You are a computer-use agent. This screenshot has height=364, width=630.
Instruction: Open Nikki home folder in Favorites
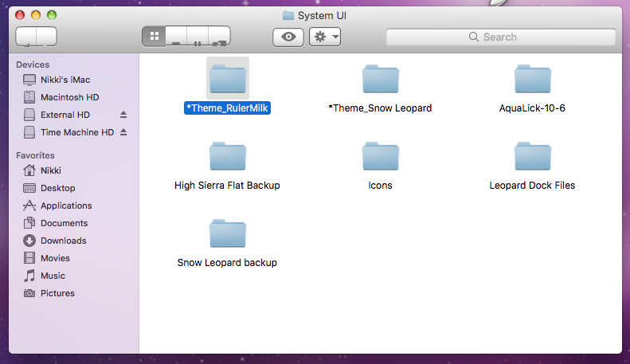(x=74, y=170)
